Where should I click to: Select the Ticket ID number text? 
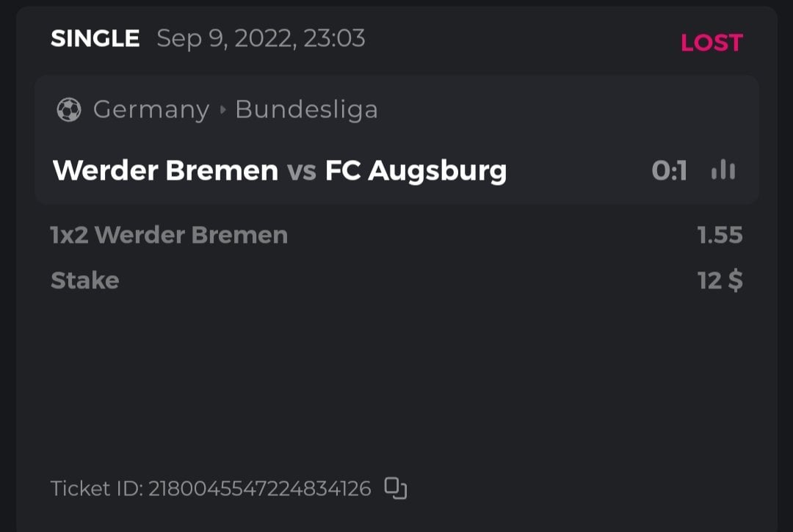(x=259, y=489)
